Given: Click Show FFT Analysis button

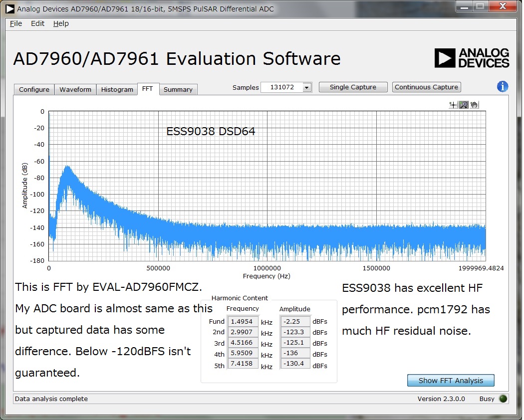Looking at the screenshot, I should click(451, 381).
